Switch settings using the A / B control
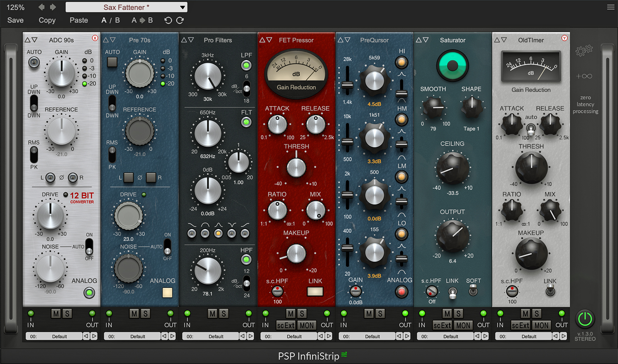Image resolution: width=618 pixels, height=364 pixels. (110, 20)
